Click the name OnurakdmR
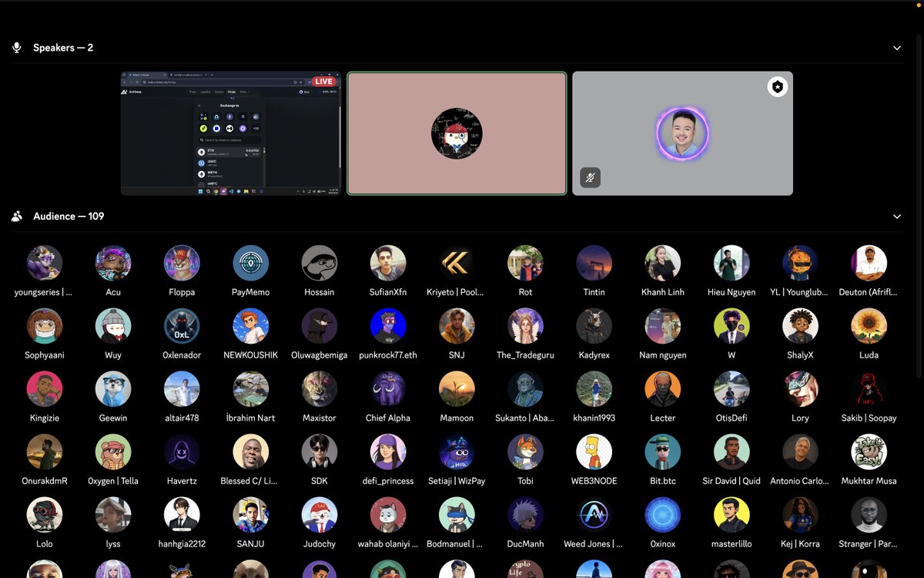 [45, 482]
